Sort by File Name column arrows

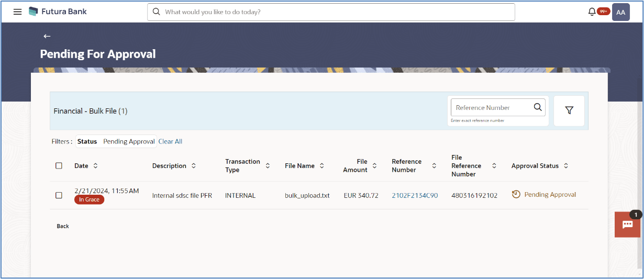click(321, 165)
